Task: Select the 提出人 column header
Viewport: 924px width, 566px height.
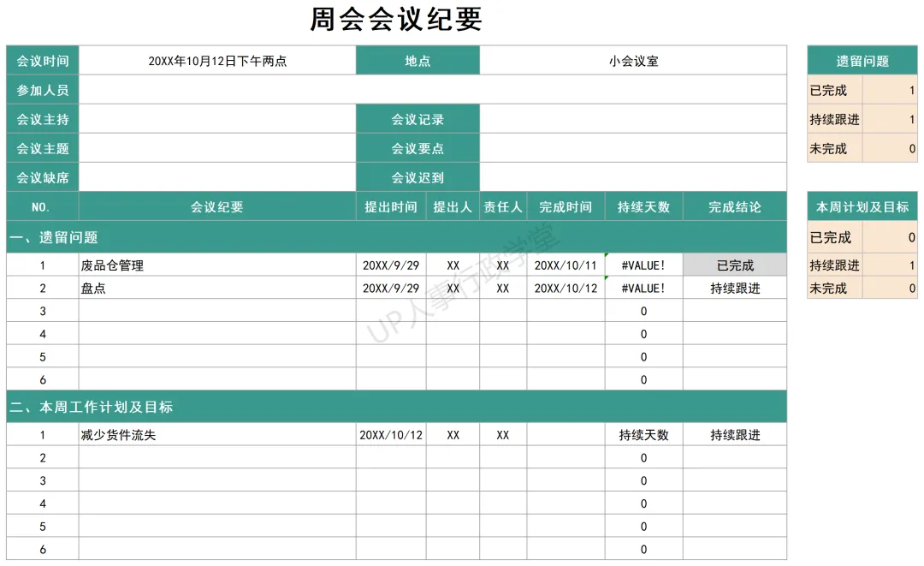Action: (453, 206)
